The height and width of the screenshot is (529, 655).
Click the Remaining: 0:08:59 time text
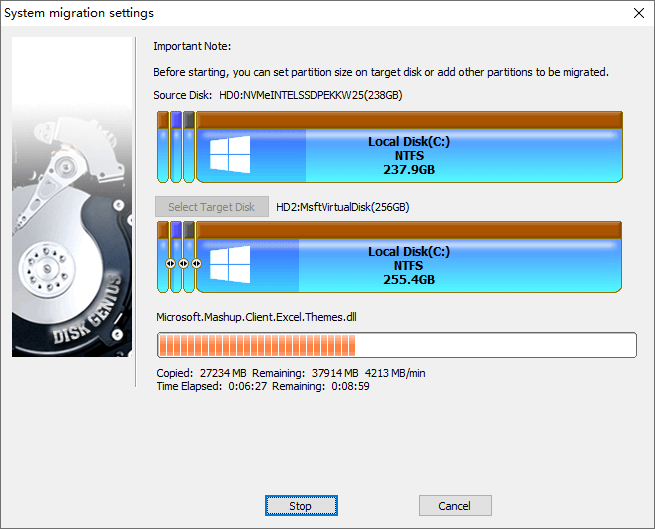(321, 386)
